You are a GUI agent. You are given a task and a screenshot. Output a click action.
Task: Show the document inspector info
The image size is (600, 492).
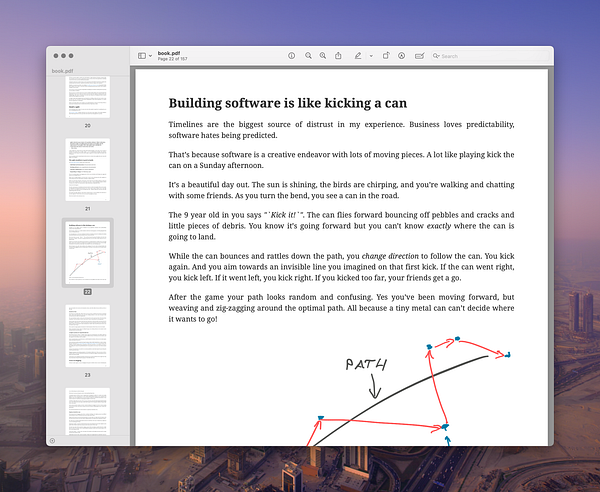tap(292, 56)
